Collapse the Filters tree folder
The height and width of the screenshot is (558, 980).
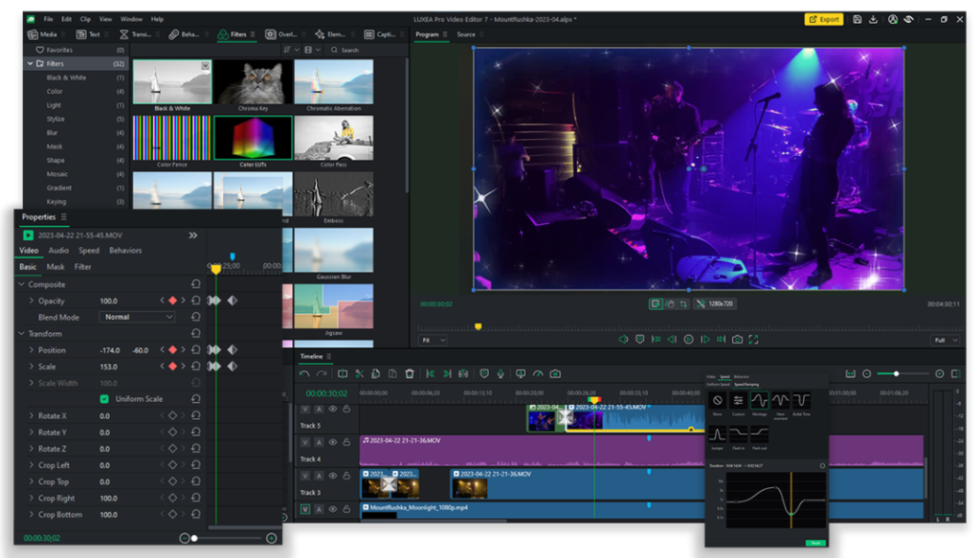(x=30, y=64)
